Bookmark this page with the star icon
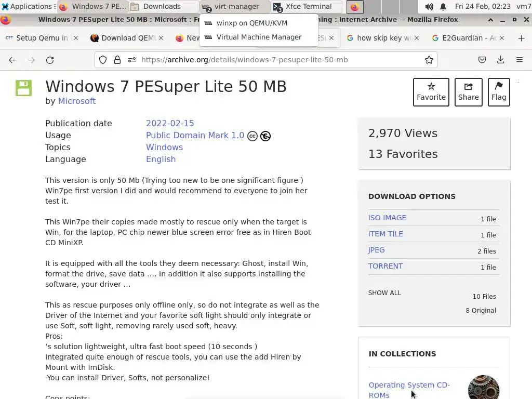 point(429,60)
